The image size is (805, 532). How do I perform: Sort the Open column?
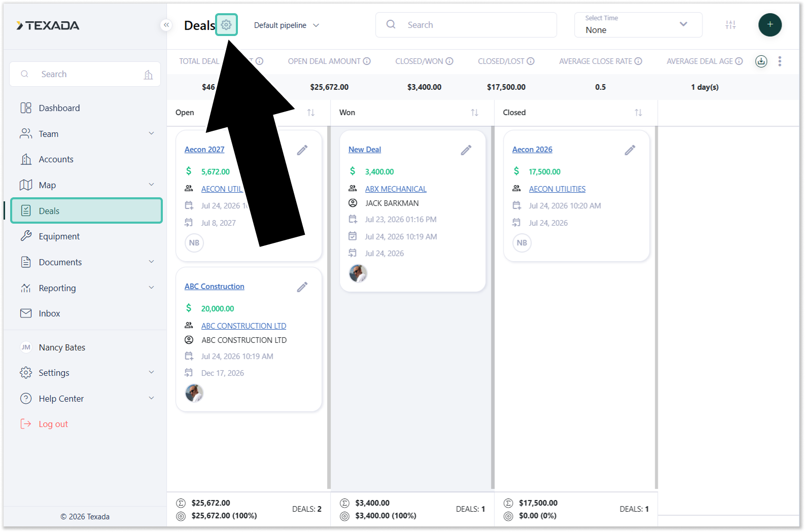click(311, 113)
